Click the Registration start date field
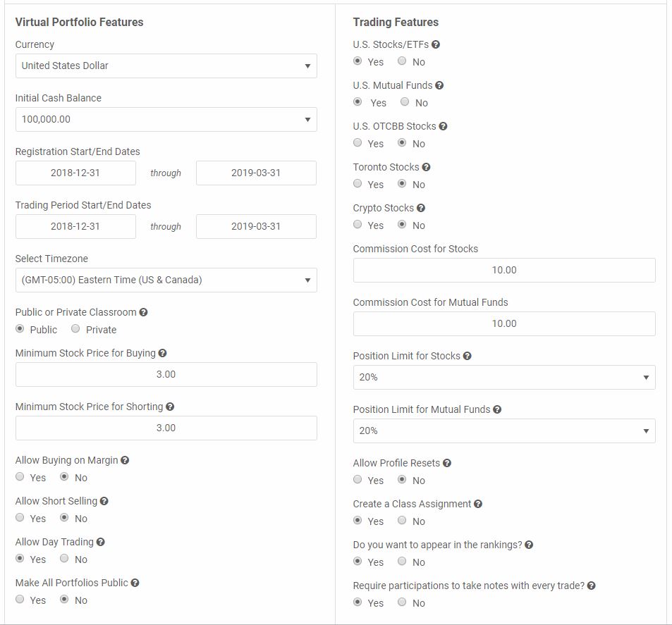This screenshot has height=625, width=672. click(75, 173)
